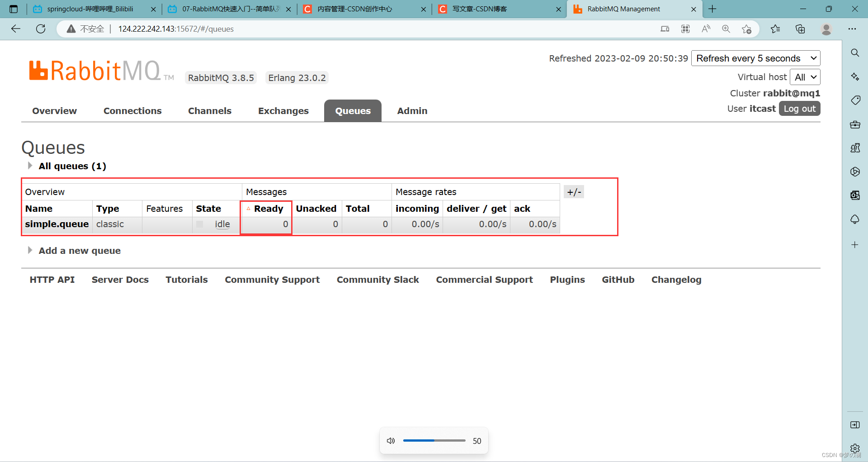This screenshot has height=462, width=868.
Task: Open the HTTP API link
Action: click(x=52, y=280)
